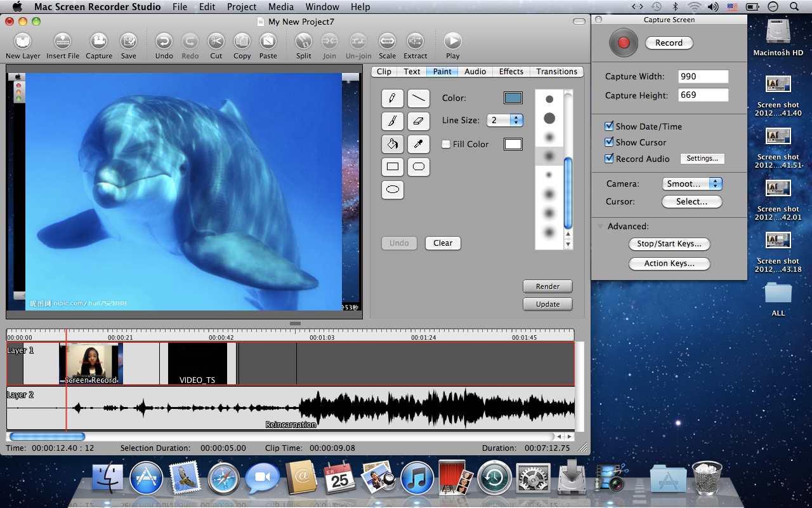Screen dimensions: 812x508
Task: Select the rounded rectangle shape tool
Action: [418, 167]
